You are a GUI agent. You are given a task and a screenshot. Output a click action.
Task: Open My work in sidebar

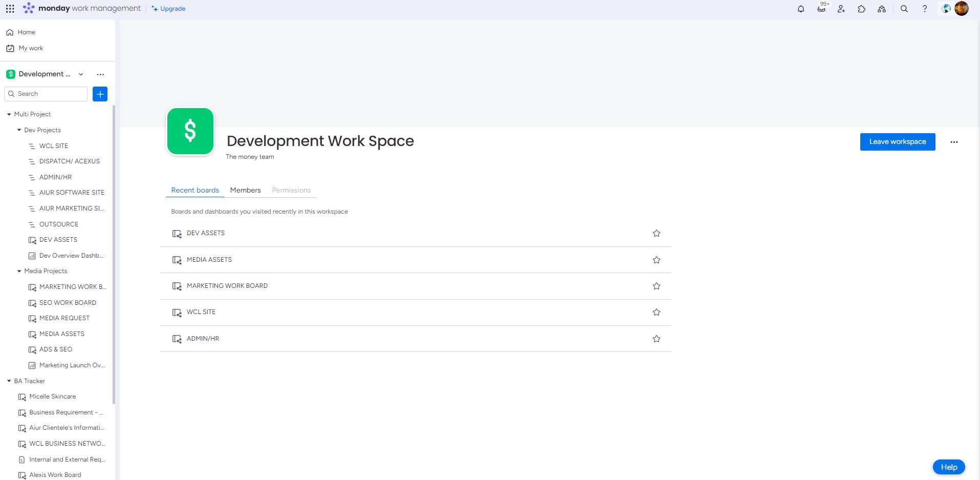[x=31, y=48]
